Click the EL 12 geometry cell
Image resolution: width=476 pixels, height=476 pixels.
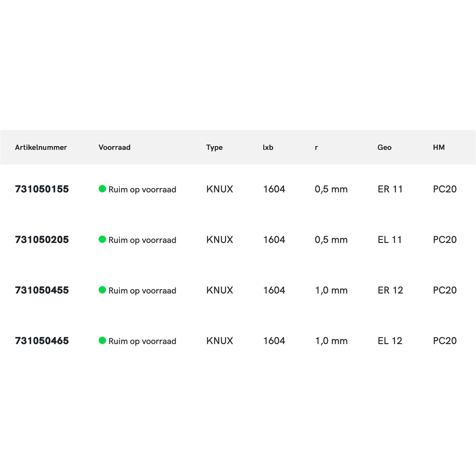(390, 341)
